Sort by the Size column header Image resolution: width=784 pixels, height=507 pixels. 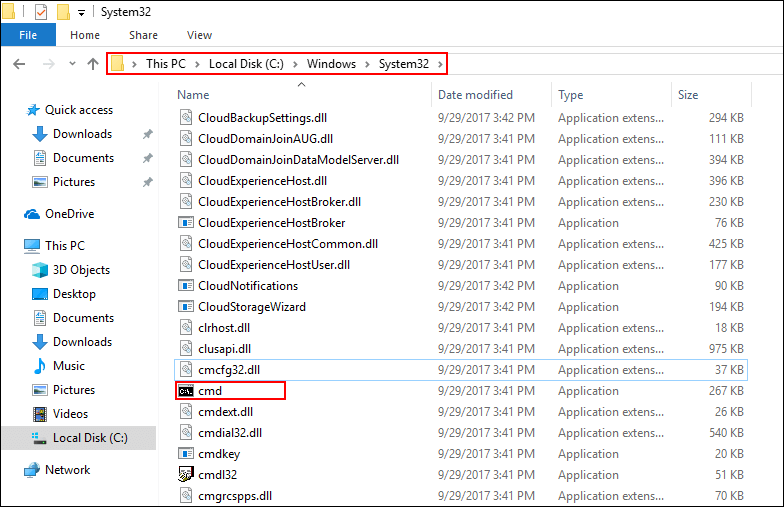point(688,95)
